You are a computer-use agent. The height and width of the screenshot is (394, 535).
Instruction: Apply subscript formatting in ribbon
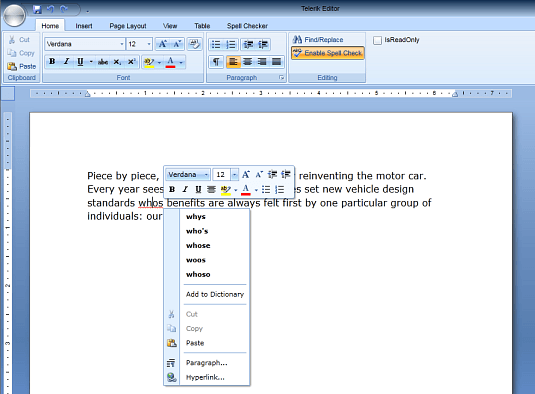pyautogui.click(x=117, y=62)
